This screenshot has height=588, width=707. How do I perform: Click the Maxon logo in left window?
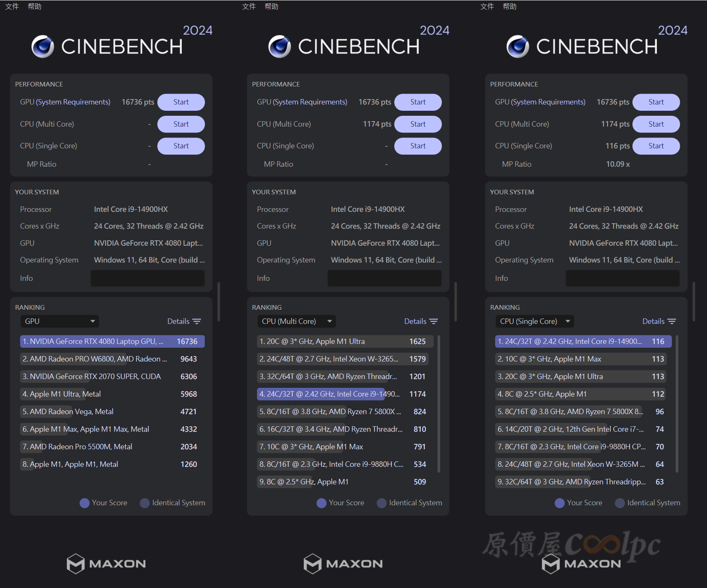[106, 564]
